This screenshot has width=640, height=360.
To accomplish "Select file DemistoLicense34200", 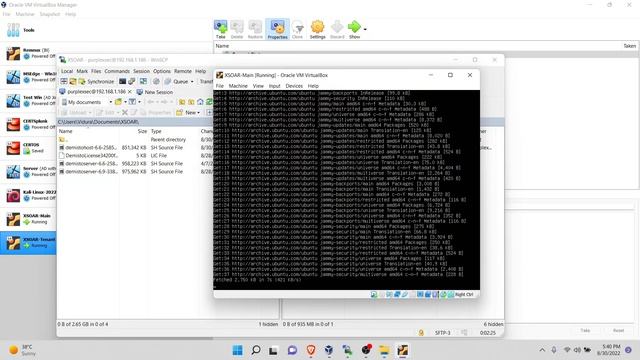I will 135,156.
